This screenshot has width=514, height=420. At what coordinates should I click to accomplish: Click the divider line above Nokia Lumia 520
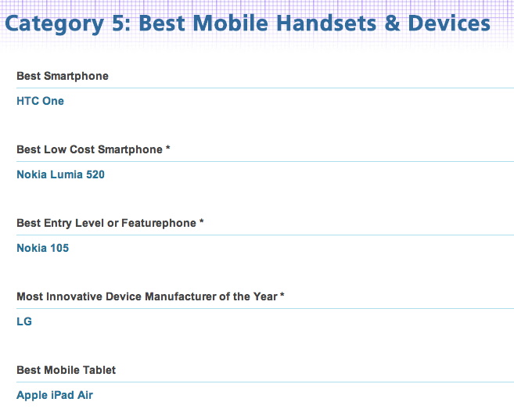tap(265, 161)
